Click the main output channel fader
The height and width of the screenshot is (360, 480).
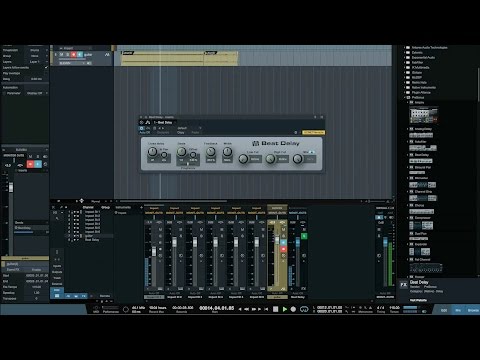[x=385, y=241]
